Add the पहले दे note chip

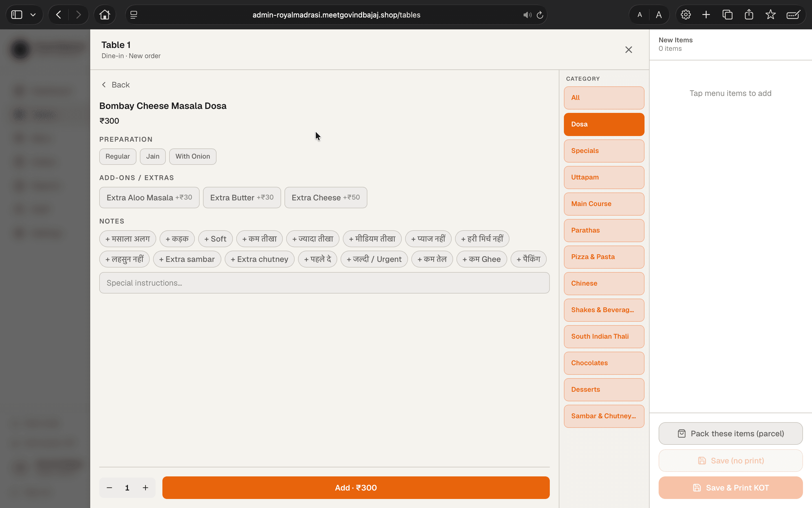point(317,259)
